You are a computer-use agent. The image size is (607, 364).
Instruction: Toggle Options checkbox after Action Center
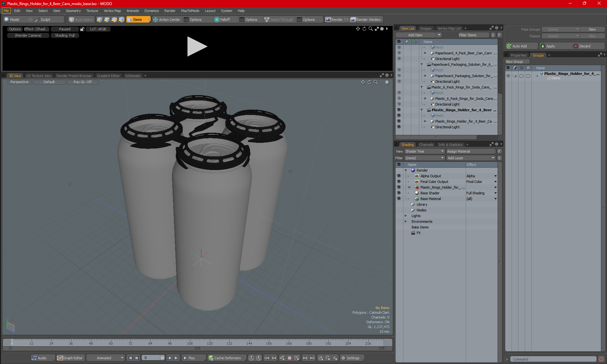tap(186, 20)
